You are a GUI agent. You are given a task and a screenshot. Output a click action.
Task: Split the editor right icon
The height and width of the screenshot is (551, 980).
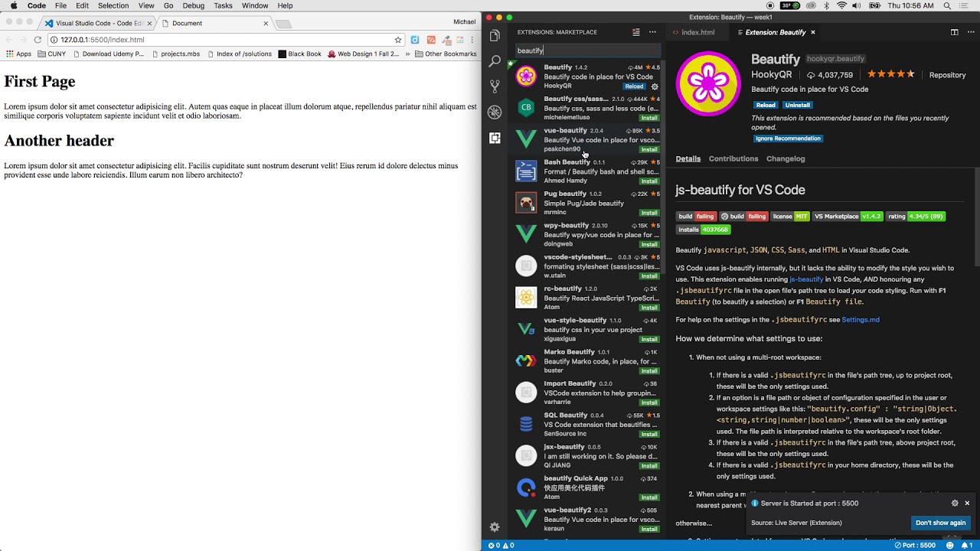[x=954, y=32]
